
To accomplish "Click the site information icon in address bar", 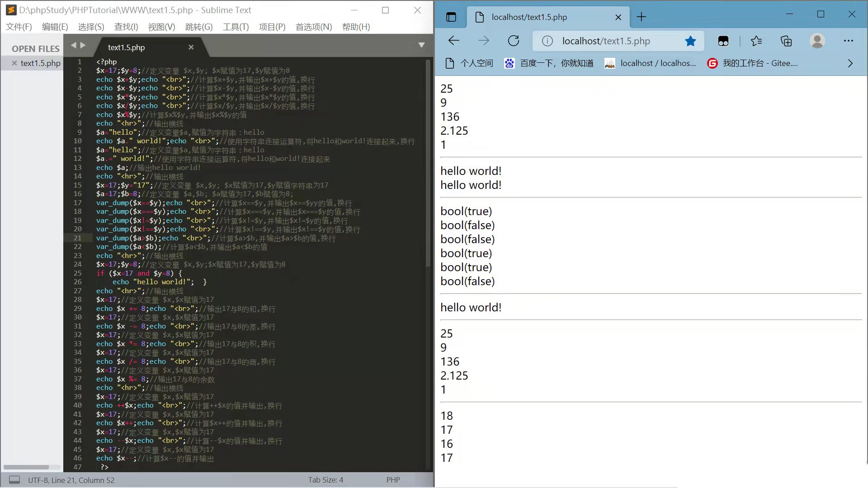I will click(547, 41).
